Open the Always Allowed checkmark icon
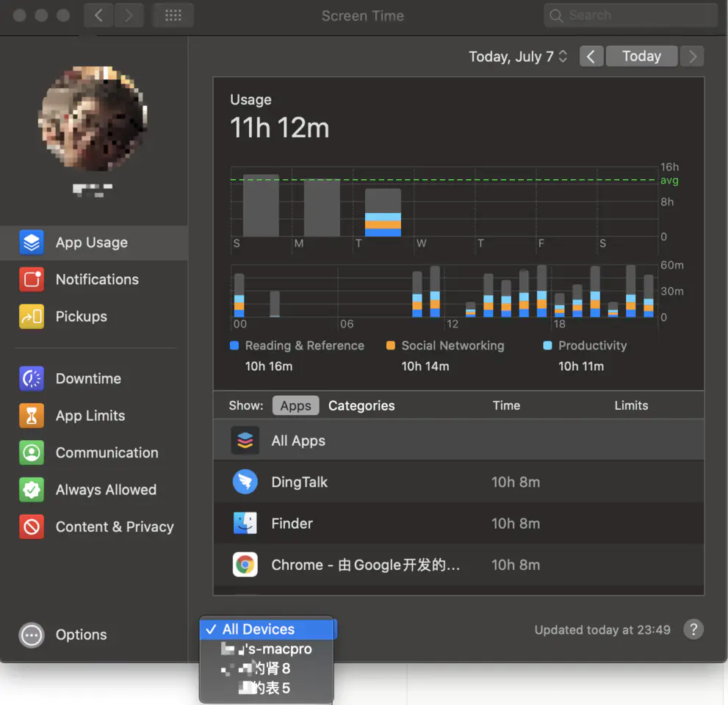 pyautogui.click(x=32, y=490)
